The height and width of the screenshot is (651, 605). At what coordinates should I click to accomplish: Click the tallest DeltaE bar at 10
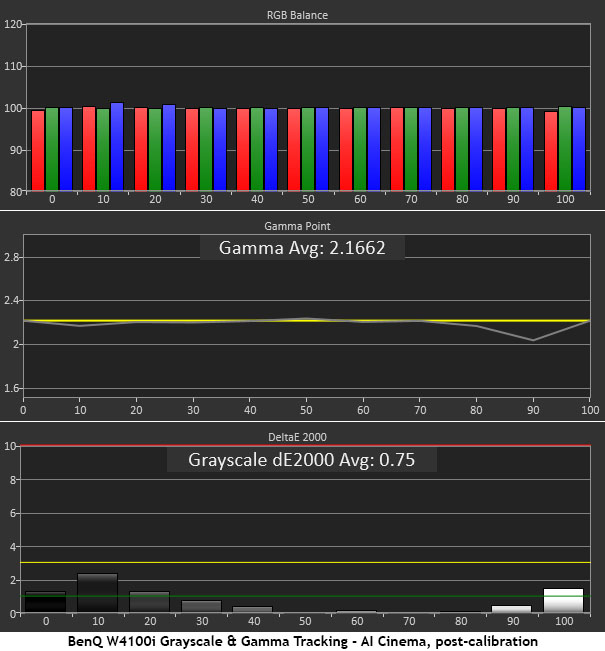pyautogui.click(x=97, y=592)
